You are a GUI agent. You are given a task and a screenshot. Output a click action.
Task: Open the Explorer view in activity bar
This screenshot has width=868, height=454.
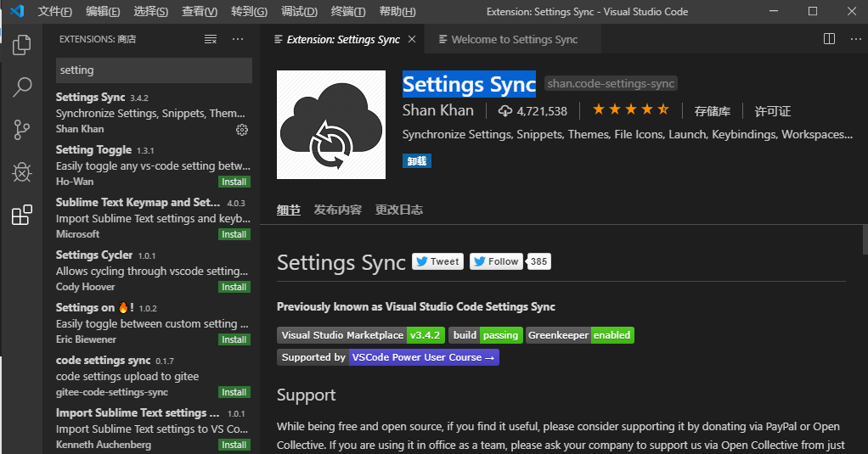(22, 46)
